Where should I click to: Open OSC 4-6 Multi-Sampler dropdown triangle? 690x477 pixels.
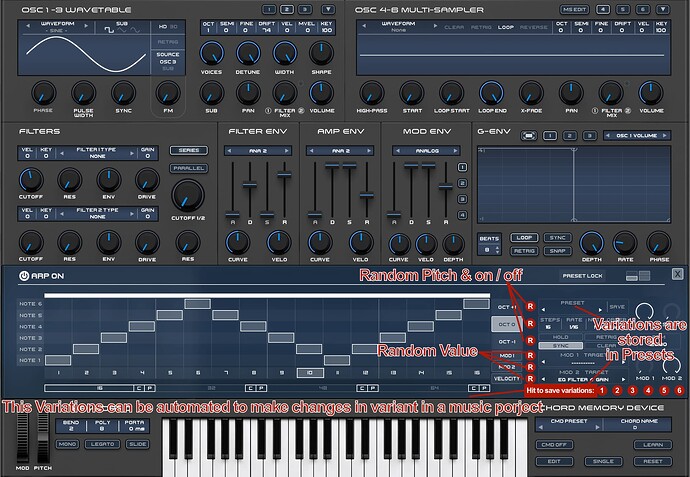pyautogui.click(x=662, y=9)
